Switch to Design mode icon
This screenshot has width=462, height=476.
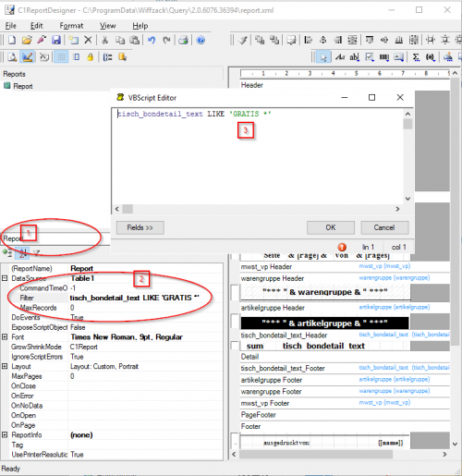tap(27, 57)
